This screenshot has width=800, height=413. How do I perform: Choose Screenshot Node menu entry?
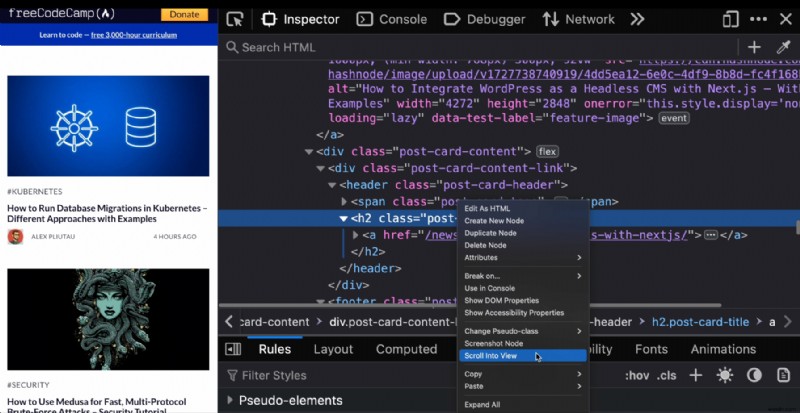[523, 344]
